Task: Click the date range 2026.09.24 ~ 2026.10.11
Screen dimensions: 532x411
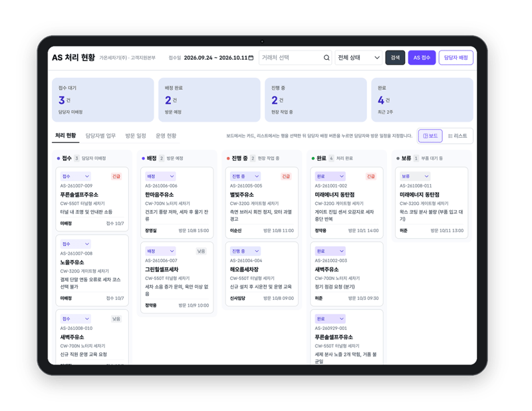Action: (x=215, y=58)
